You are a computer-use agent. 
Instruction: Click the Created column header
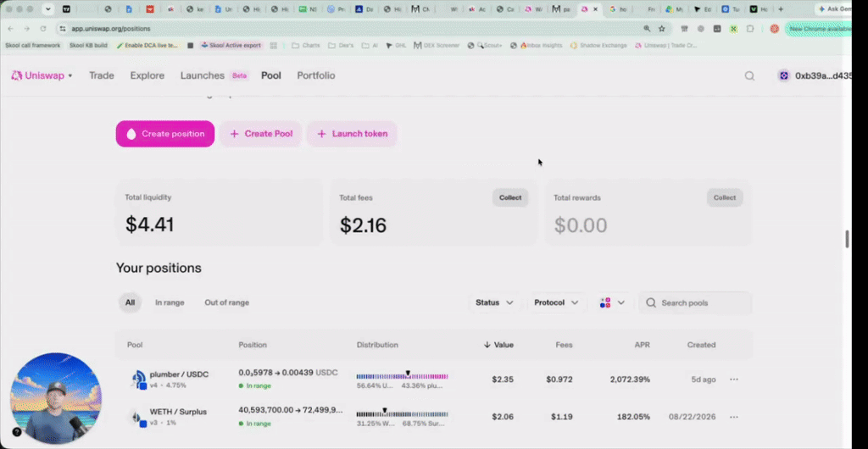pos(701,345)
